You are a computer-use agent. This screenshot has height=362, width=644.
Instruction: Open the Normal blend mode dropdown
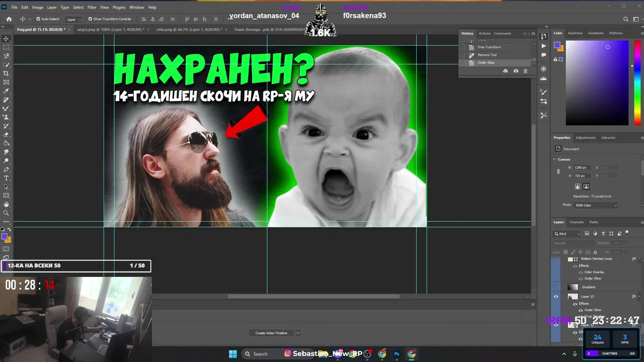pyautogui.click(x=573, y=243)
